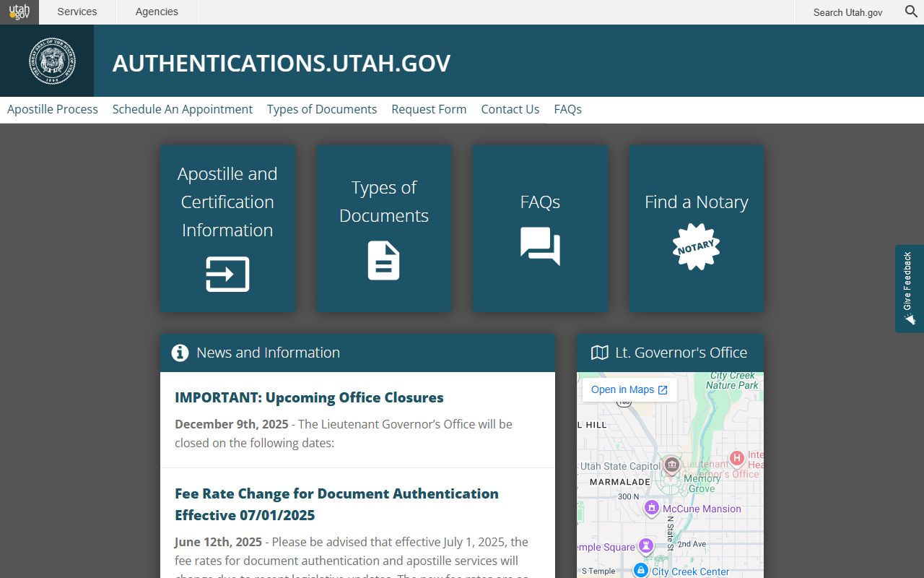Click the document icon on Types of Documents card
This screenshot has height=578, width=924.
383,261
